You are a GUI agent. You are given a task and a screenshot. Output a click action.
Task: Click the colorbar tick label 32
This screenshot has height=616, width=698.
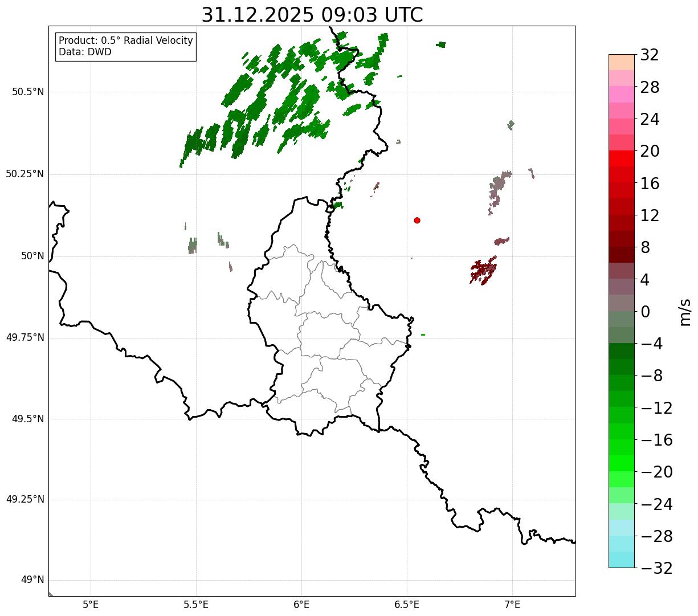(x=650, y=55)
